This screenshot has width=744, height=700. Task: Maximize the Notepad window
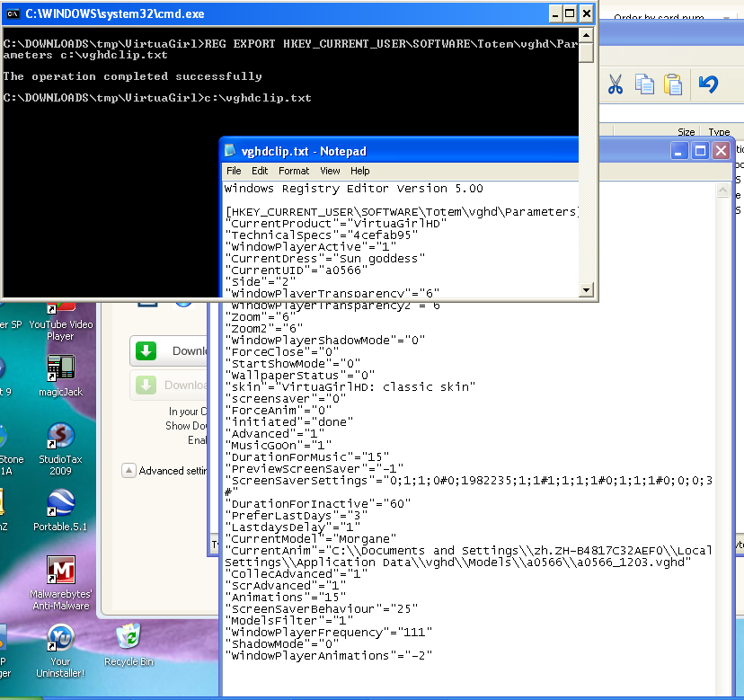point(700,151)
